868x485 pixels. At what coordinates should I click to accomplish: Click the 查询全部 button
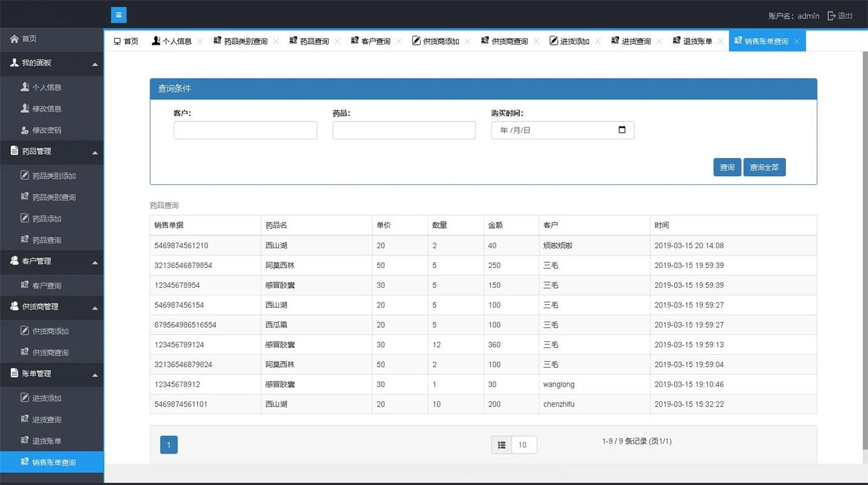pyautogui.click(x=764, y=167)
